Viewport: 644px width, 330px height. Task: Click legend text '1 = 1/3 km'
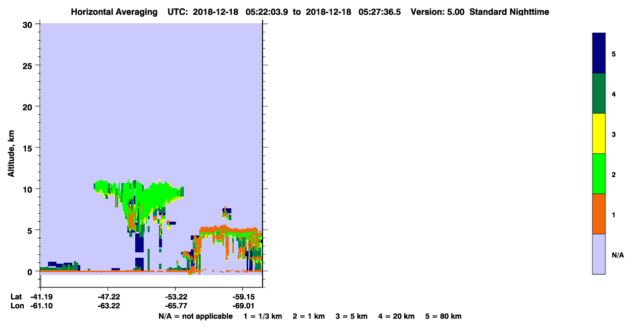[x=263, y=316]
